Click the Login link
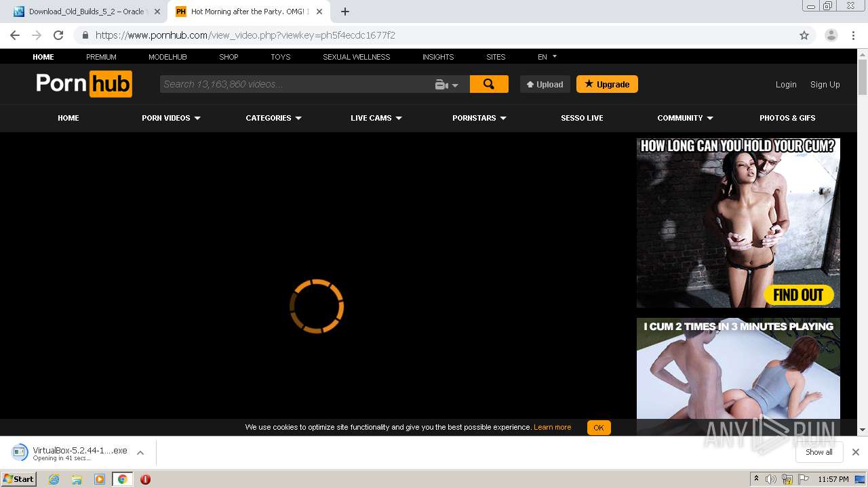The width and height of the screenshot is (868, 488). tap(786, 85)
